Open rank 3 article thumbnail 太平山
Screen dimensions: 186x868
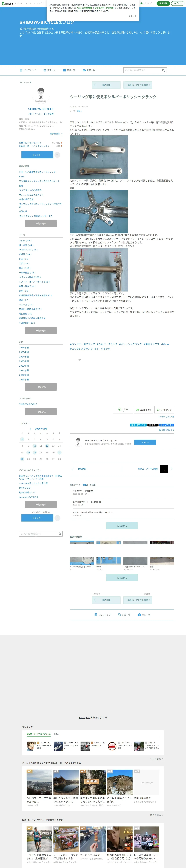[93, 782]
